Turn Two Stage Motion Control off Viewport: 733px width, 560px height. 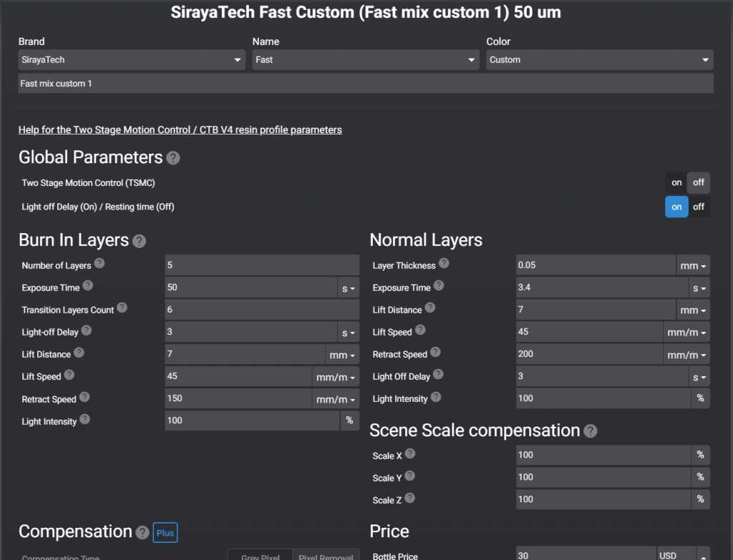[x=699, y=182]
